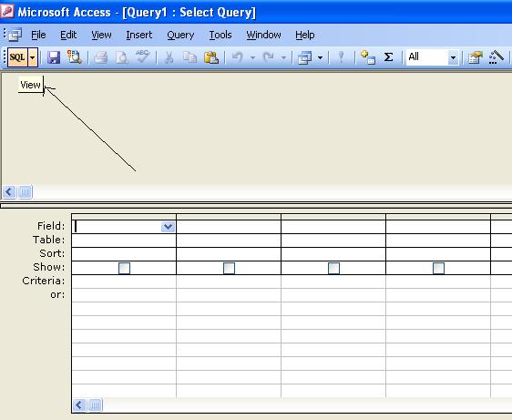The height and width of the screenshot is (420, 512).
Task: Click the upper pane scroll-left arrow
Action: point(9,191)
